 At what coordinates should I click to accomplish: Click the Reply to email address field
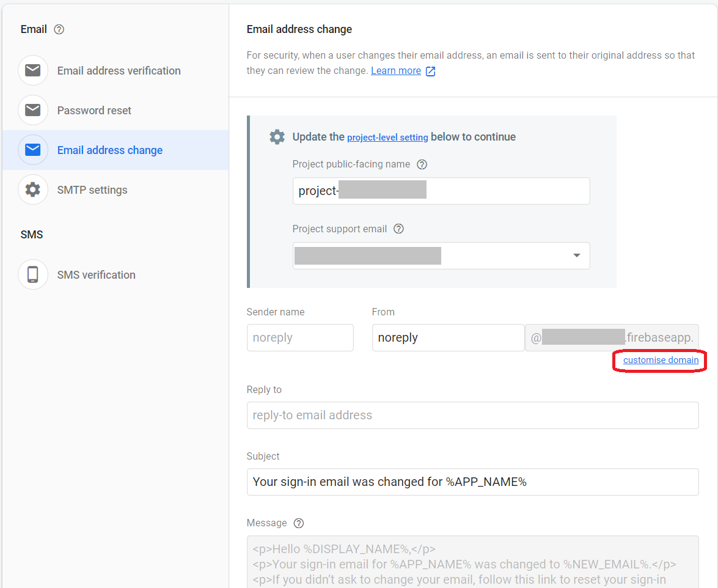472,416
